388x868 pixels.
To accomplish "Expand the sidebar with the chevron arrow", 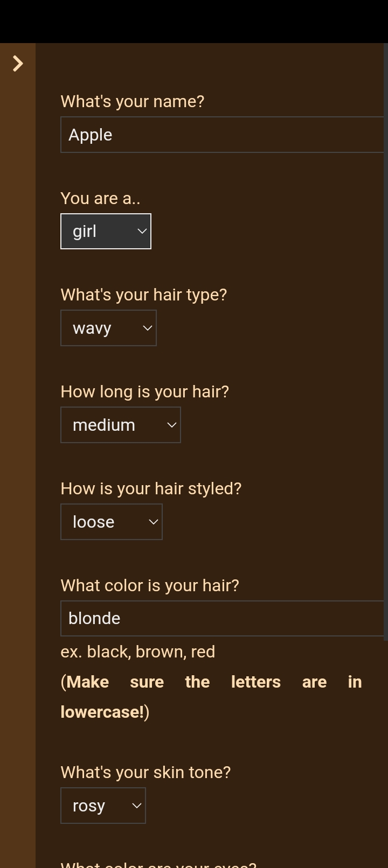I will point(18,64).
